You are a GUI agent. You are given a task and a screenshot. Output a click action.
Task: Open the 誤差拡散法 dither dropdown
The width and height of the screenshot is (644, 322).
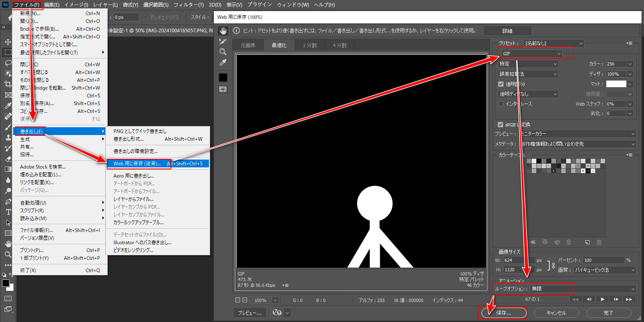point(528,74)
